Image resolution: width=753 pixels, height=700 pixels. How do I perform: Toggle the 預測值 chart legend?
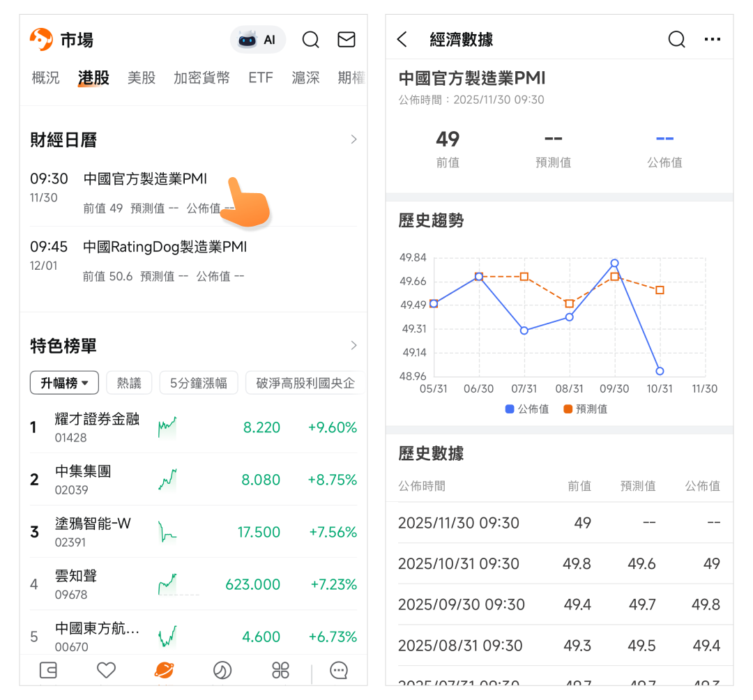(585, 409)
